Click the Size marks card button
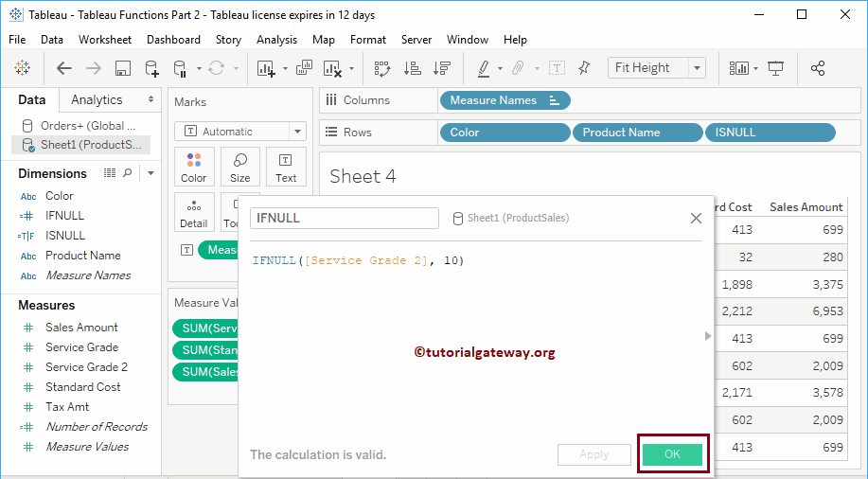This screenshot has height=479, width=868. click(240, 168)
